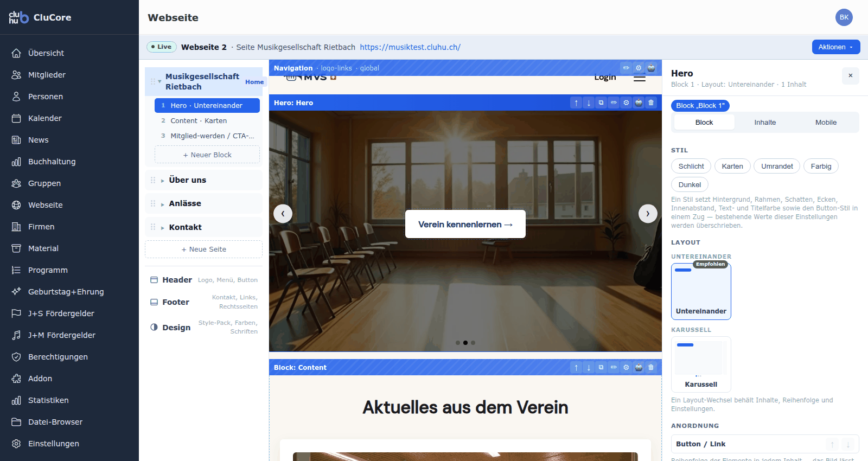Open the Design settings row
Screen dimensions: 868x461
pos(203,327)
